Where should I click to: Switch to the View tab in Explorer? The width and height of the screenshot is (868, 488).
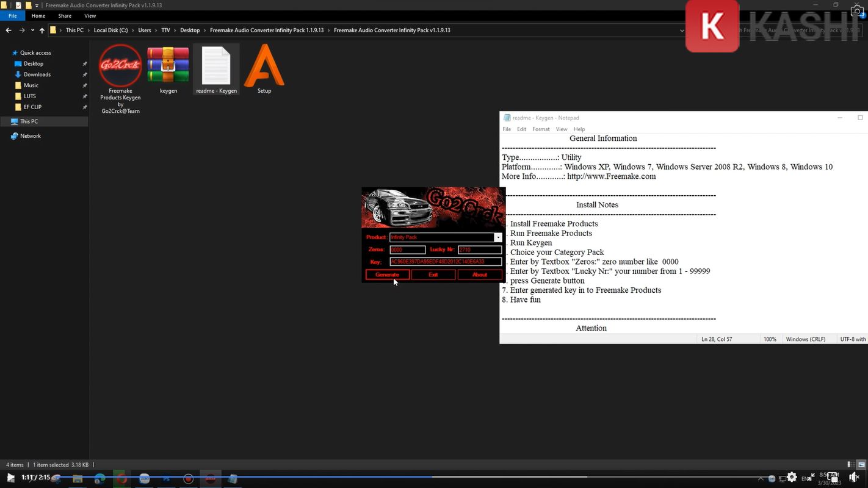coord(90,16)
